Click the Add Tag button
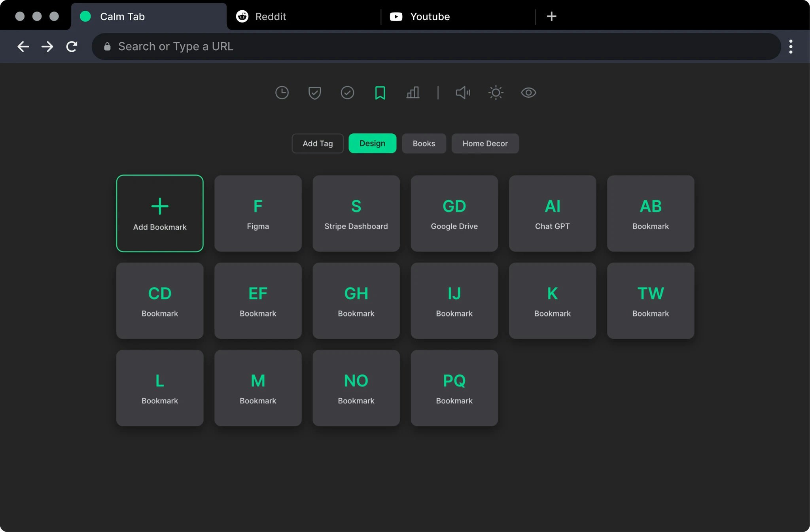The image size is (810, 532). tap(318, 144)
